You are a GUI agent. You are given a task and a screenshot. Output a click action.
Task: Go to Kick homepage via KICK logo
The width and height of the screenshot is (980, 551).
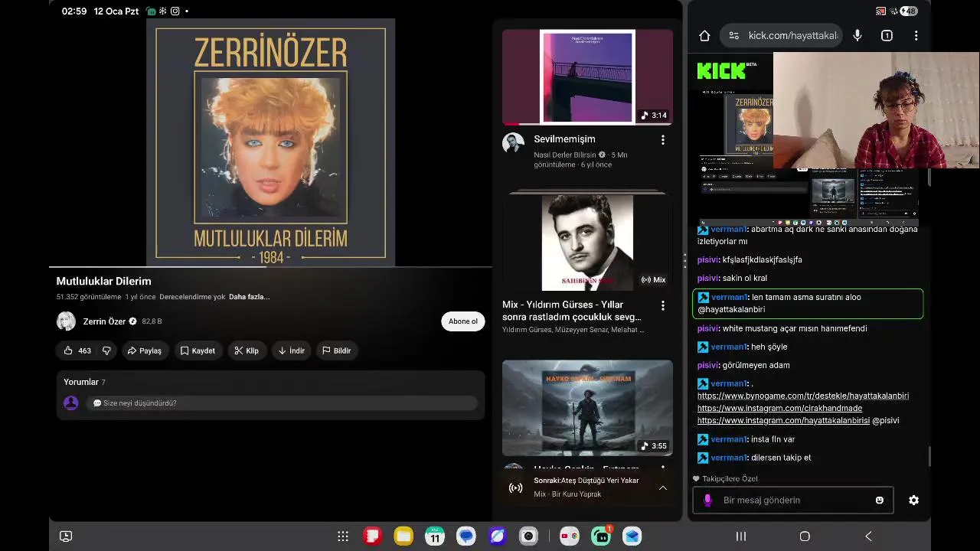coord(721,71)
